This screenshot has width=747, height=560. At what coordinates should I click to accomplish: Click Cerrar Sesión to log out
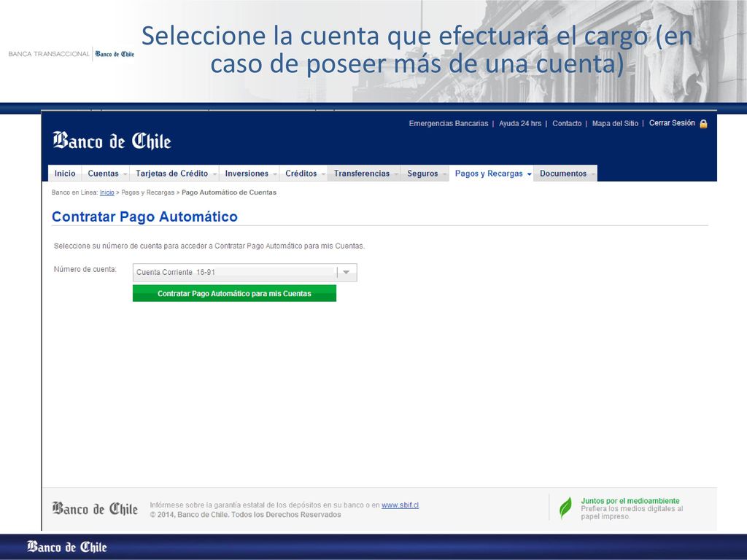pyautogui.click(x=672, y=122)
